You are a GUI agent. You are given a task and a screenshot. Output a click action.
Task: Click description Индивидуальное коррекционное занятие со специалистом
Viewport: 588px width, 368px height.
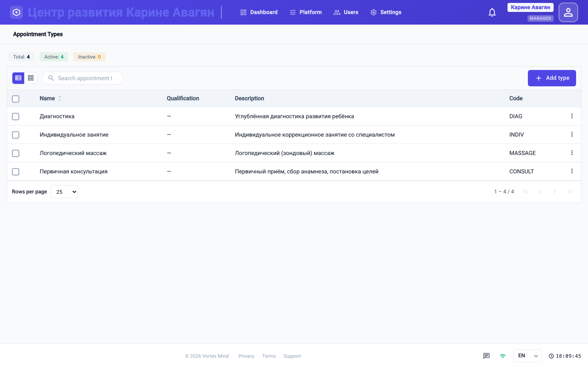pyautogui.click(x=315, y=135)
